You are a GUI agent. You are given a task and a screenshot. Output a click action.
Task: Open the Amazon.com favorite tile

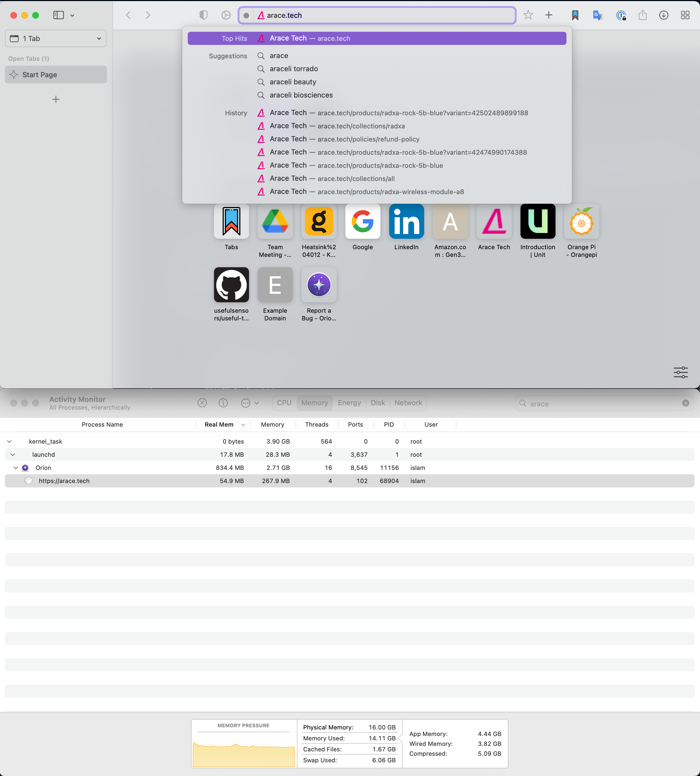(450, 221)
